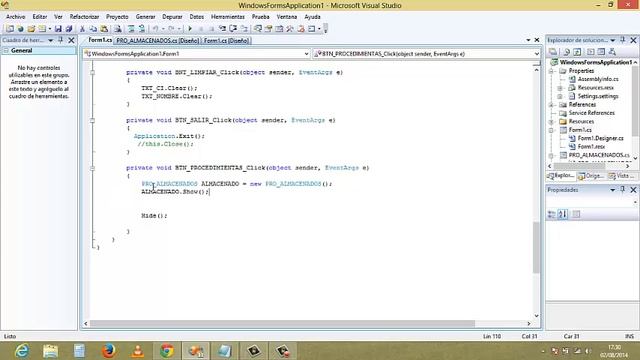Open the Depurar menu
Screen dimensions: 640x360
[x=172, y=17]
